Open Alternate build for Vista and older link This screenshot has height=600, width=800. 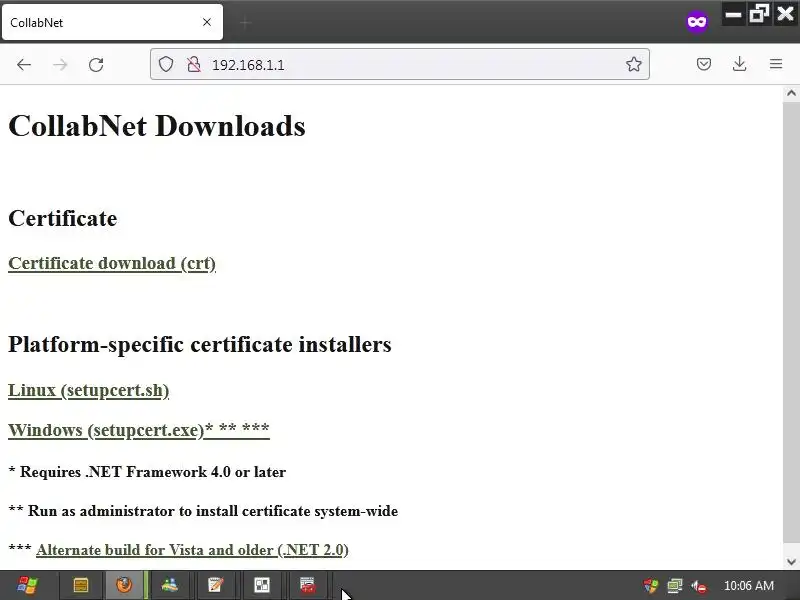192,550
